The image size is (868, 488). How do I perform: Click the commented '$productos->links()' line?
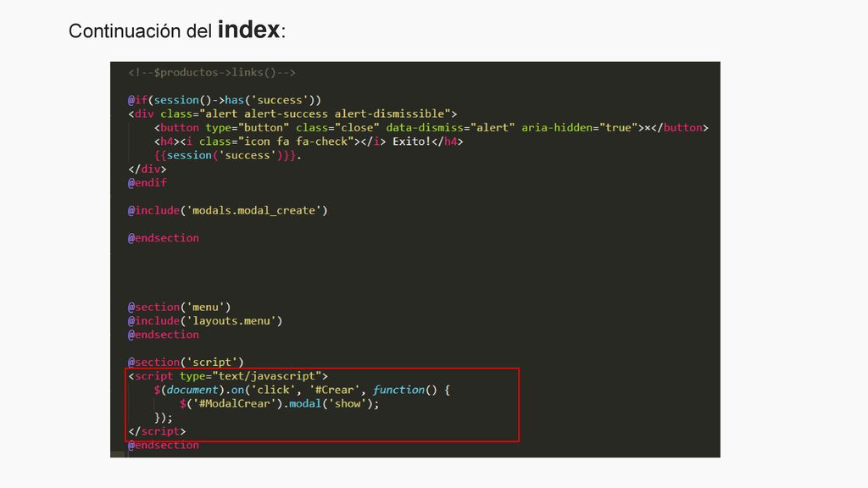coord(212,73)
